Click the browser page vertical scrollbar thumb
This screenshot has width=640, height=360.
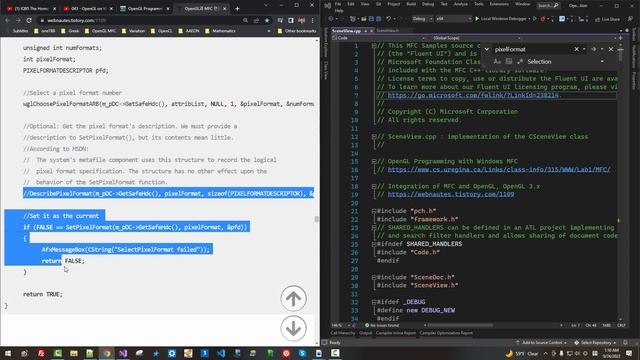[x=317, y=219]
